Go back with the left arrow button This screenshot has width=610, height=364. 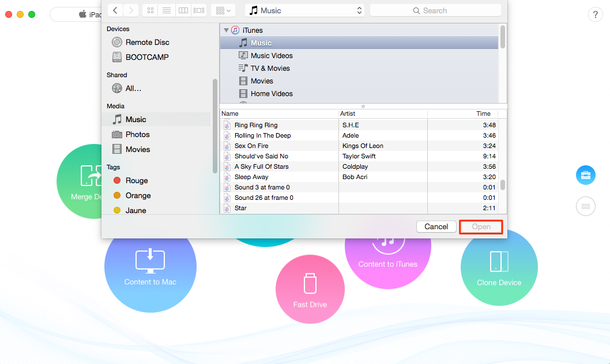(115, 10)
